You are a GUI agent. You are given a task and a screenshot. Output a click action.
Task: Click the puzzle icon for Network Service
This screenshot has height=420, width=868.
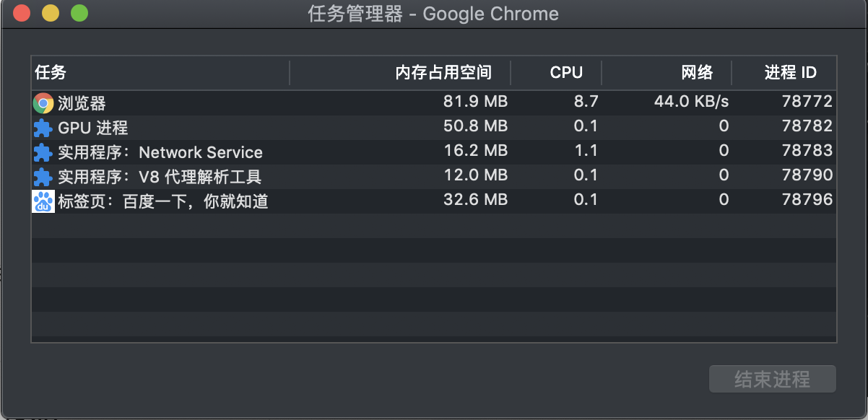coord(43,153)
